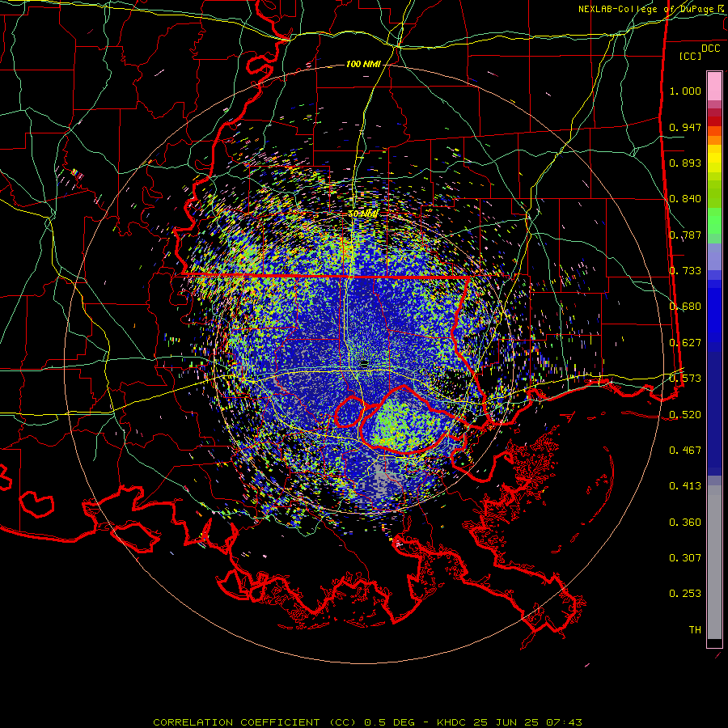This screenshot has width=728, height=728.
Task: Select the 0.573 scale value
Action: pos(685,379)
